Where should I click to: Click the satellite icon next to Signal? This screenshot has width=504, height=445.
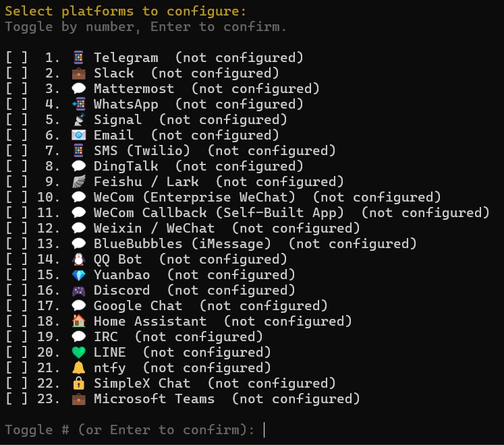pyautogui.click(x=78, y=120)
